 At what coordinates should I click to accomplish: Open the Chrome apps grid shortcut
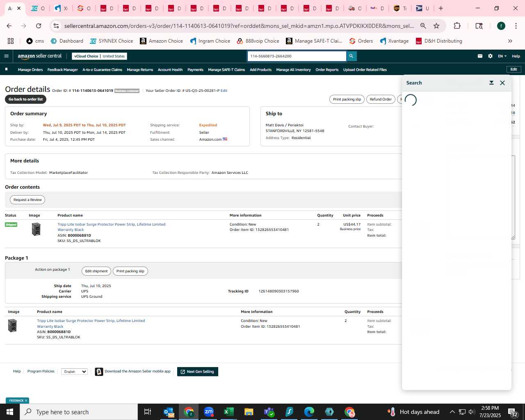pos(11,41)
